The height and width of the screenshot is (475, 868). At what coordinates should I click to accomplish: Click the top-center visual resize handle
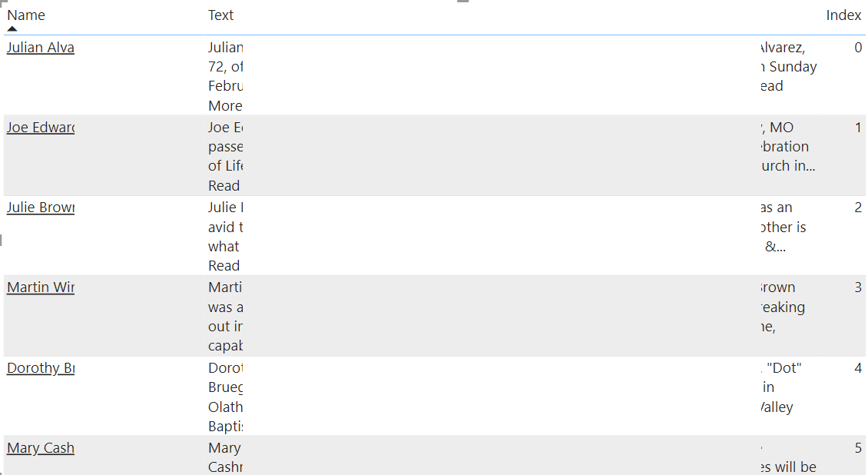click(x=462, y=2)
